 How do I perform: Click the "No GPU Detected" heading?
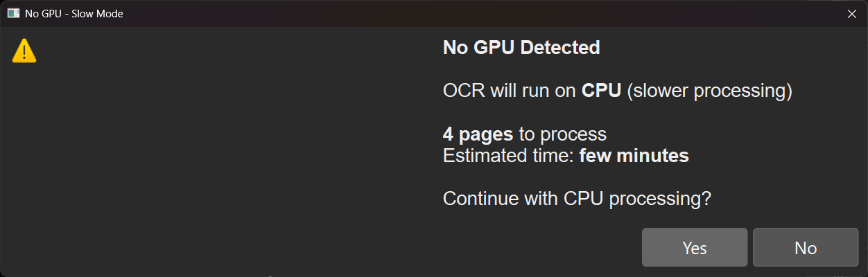(521, 48)
